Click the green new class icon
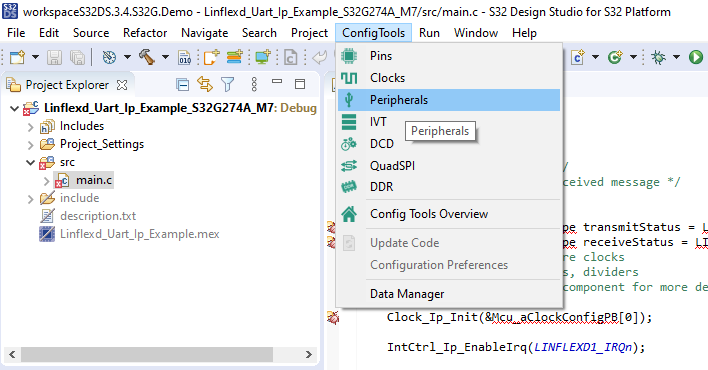 point(615,57)
